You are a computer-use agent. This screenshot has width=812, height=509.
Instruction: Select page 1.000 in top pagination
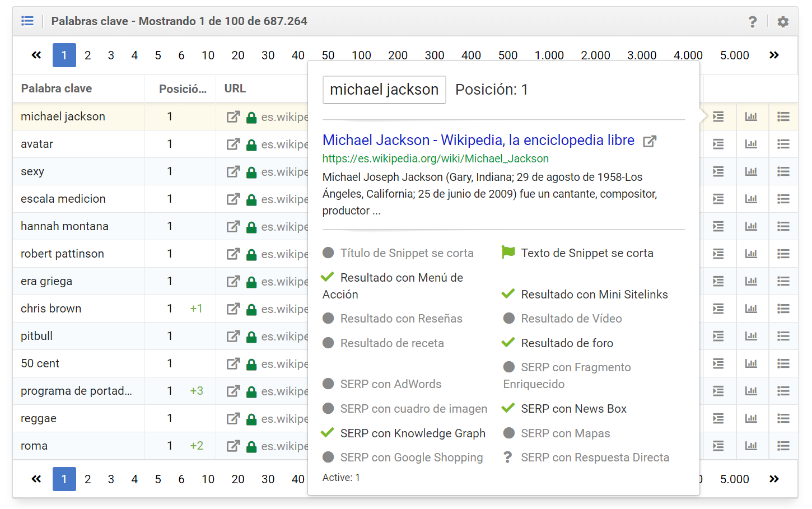pos(549,55)
